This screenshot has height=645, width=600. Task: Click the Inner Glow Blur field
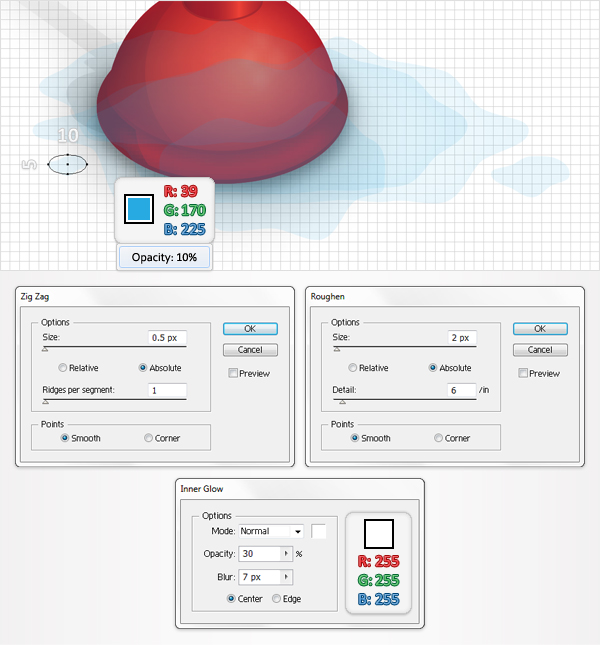(x=260, y=577)
